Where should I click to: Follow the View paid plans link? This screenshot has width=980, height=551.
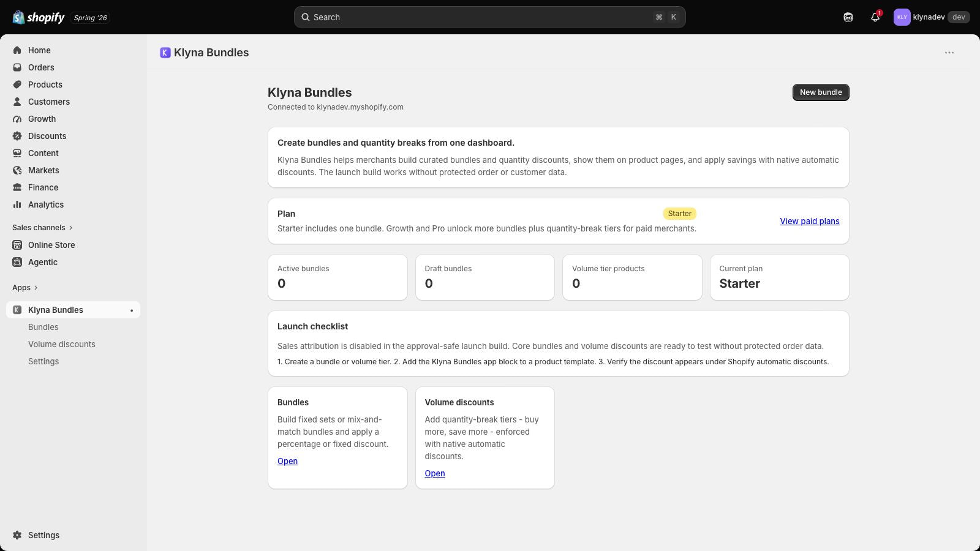pos(810,221)
